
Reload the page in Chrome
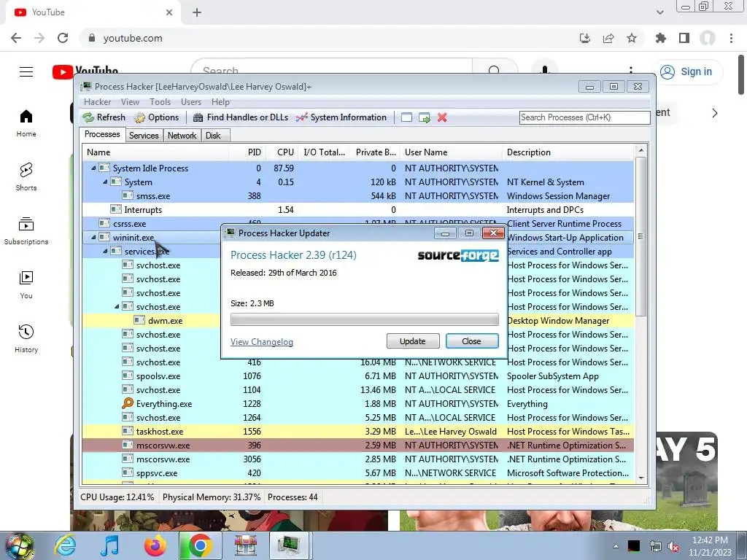[x=63, y=38]
